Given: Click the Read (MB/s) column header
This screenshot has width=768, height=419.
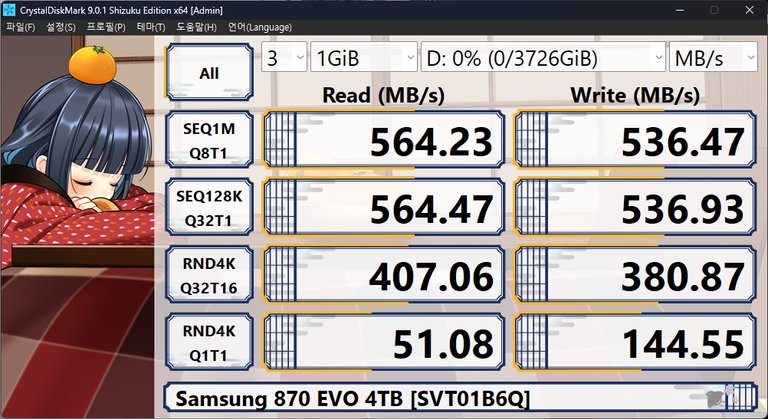Looking at the screenshot, I should [383, 96].
